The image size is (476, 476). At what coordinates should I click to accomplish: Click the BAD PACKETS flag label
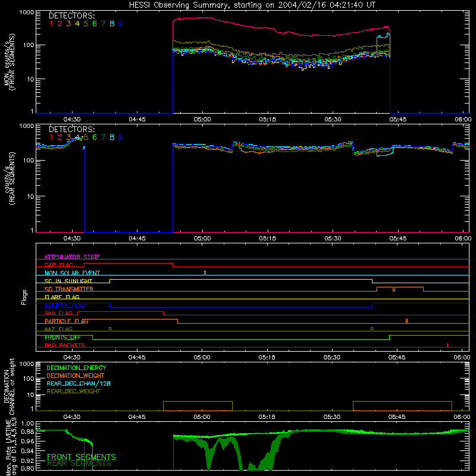(65, 345)
